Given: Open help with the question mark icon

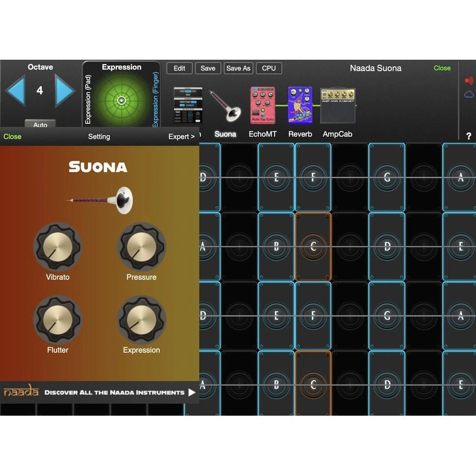Looking at the screenshot, I should 469,136.
